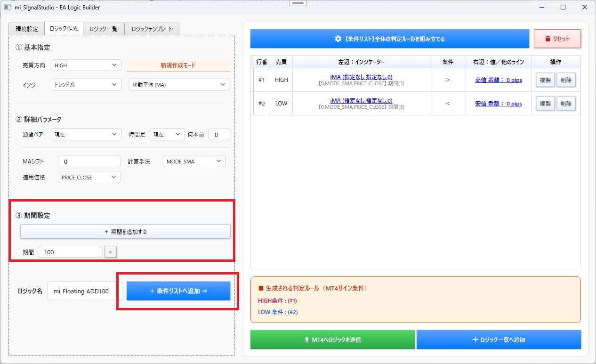Click 複製 for row #2
596x364 pixels.
(x=545, y=104)
